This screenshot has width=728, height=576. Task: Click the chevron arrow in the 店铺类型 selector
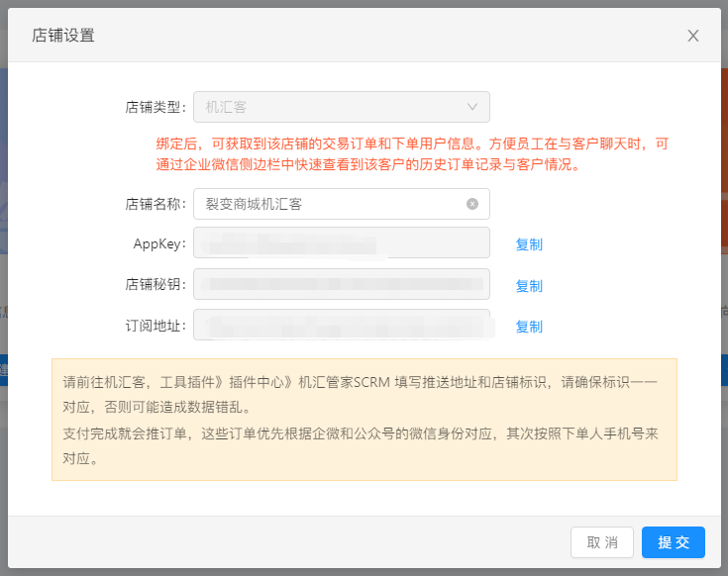[x=472, y=107]
